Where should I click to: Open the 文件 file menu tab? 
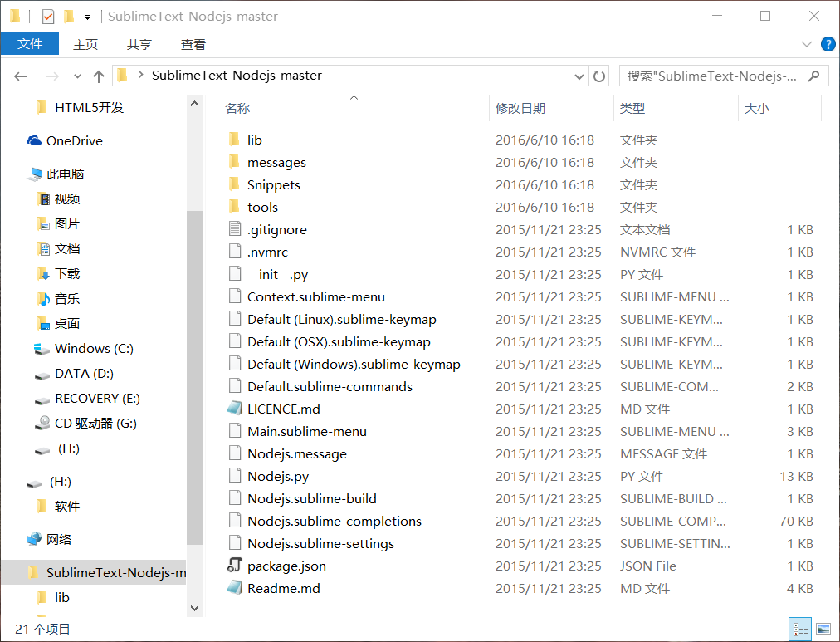pos(30,43)
